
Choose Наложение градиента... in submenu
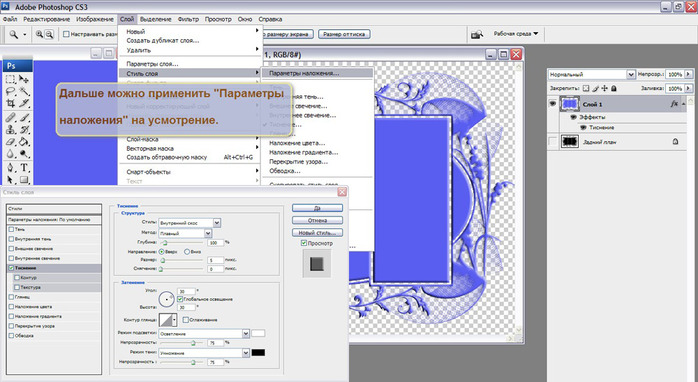[304, 152]
